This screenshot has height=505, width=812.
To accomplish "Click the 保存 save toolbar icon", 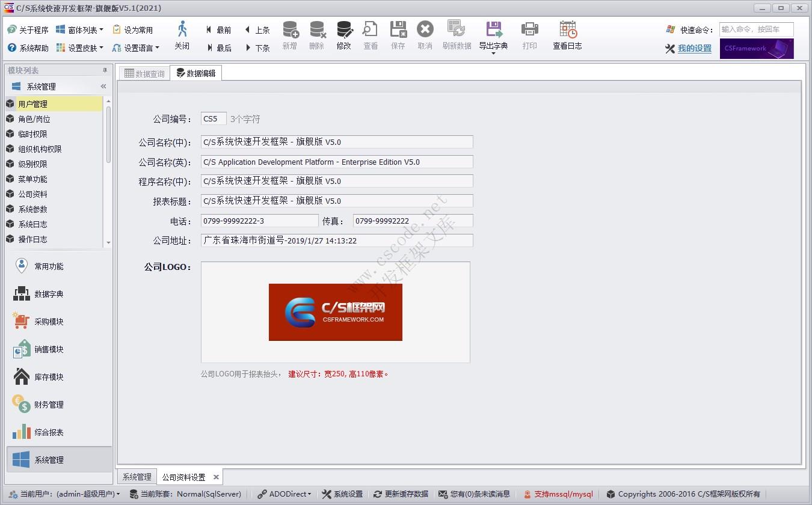I will [x=398, y=35].
